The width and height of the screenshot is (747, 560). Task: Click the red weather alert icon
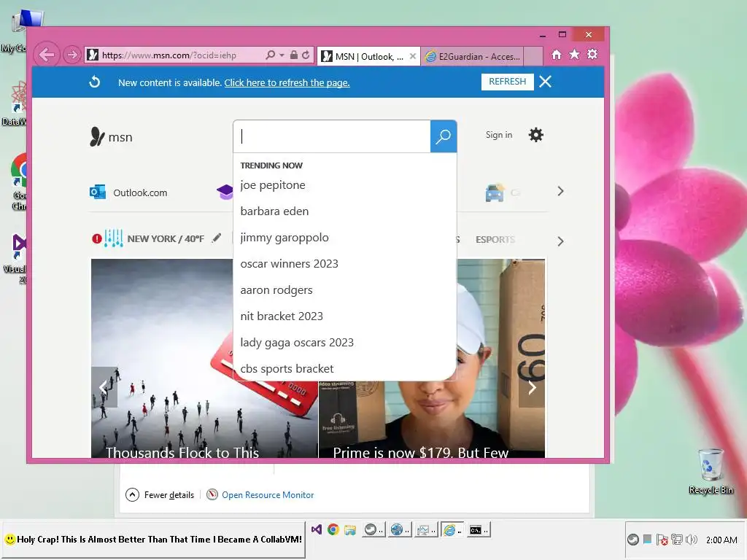97,239
